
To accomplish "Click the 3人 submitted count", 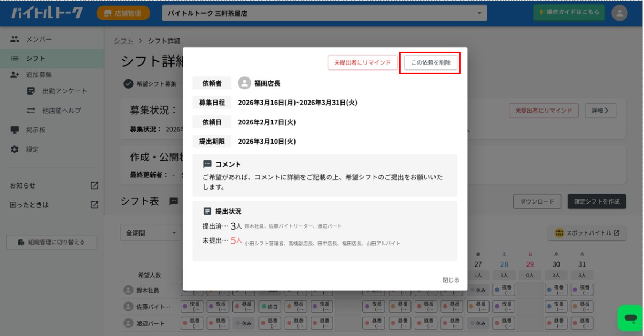I will tap(237, 226).
